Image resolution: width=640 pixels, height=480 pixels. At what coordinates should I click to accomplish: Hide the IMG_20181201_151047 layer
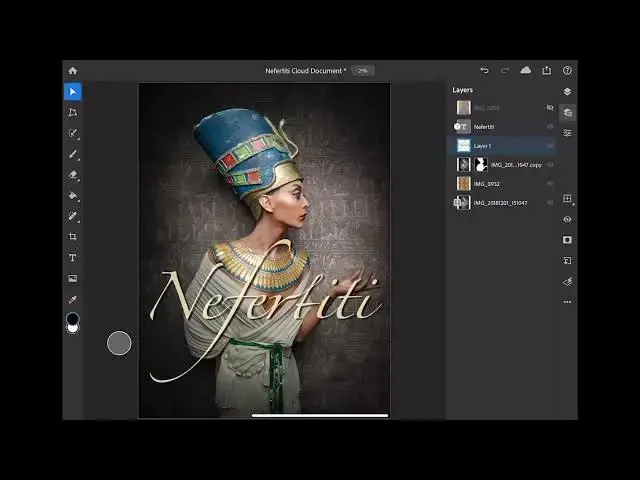click(550, 203)
